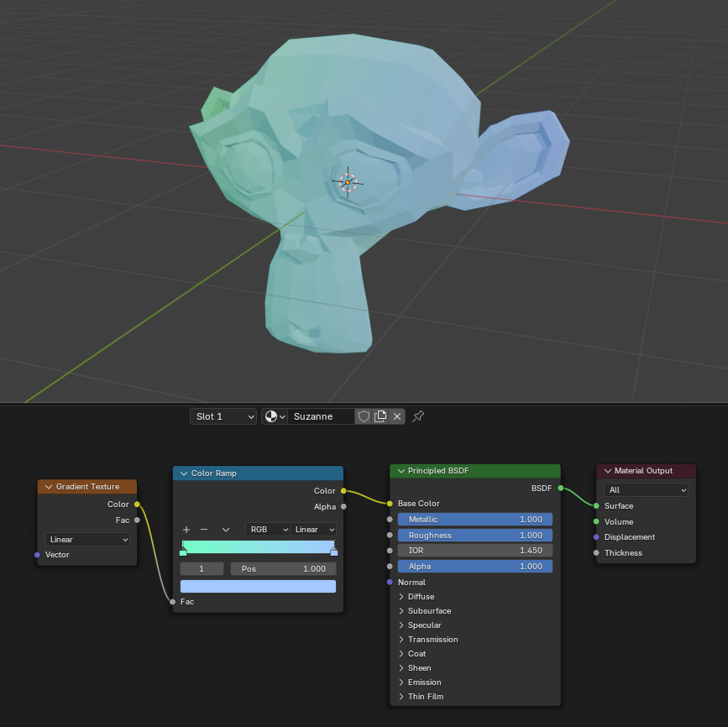The image size is (728, 727).
Task: Click the new material duplicate icon
Action: 380,416
